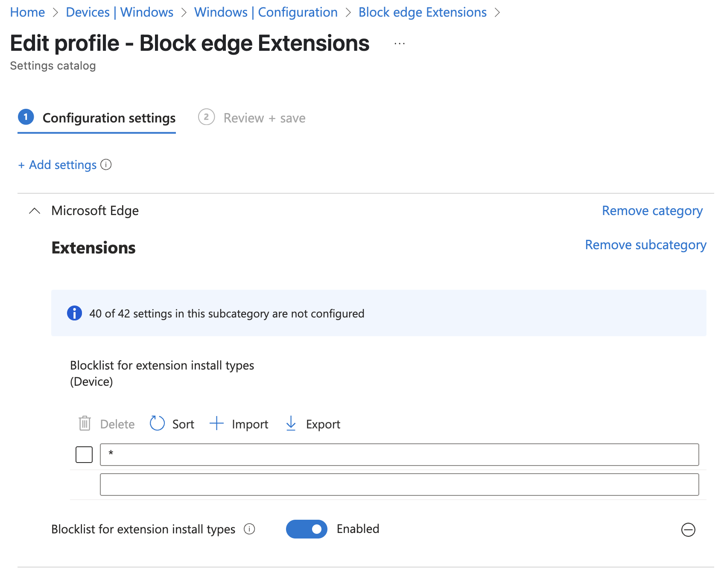Collapse the Microsoft Edge category
The width and height of the screenshot is (724, 588).
click(x=35, y=211)
